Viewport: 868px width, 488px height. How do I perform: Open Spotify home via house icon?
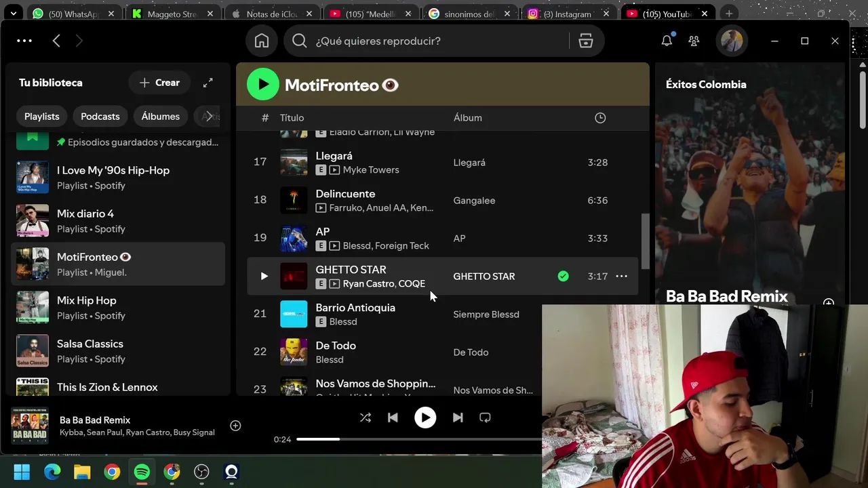coord(262,41)
